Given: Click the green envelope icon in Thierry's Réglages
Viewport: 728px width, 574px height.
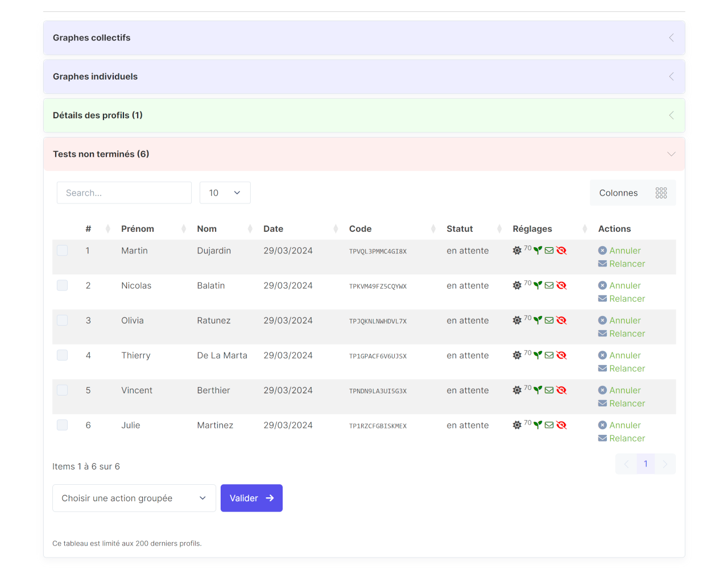Looking at the screenshot, I should [x=549, y=355].
